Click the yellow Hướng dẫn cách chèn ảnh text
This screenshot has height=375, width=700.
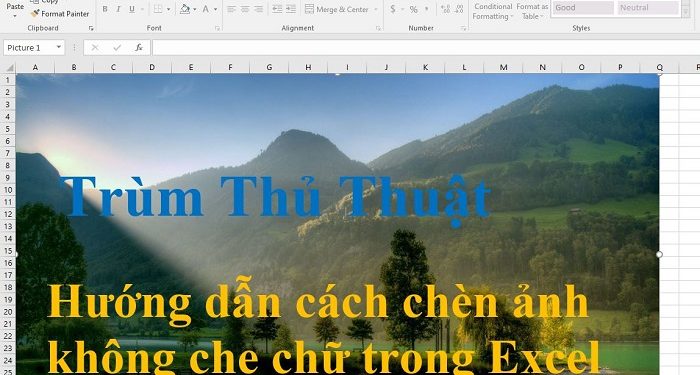318,302
